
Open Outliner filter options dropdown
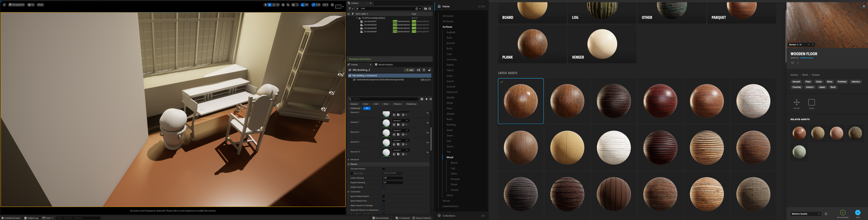351,8
